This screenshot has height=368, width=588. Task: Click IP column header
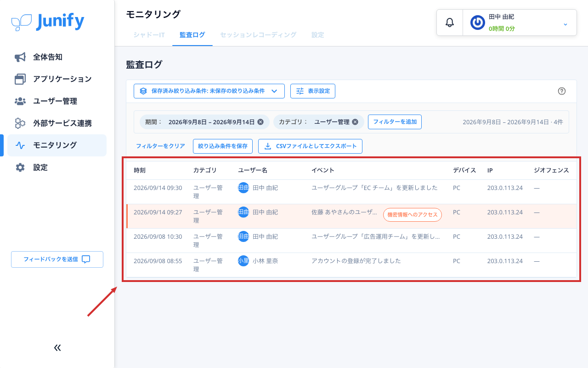490,170
